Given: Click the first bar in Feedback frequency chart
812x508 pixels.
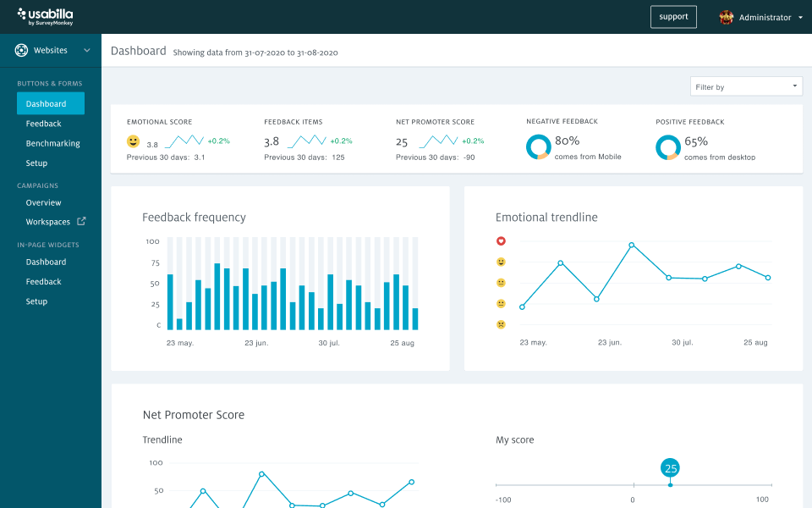Looking at the screenshot, I should [170, 301].
